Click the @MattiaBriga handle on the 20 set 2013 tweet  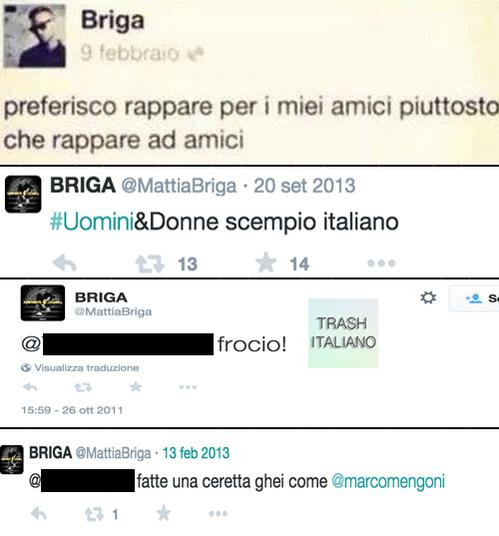[x=179, y=186]
